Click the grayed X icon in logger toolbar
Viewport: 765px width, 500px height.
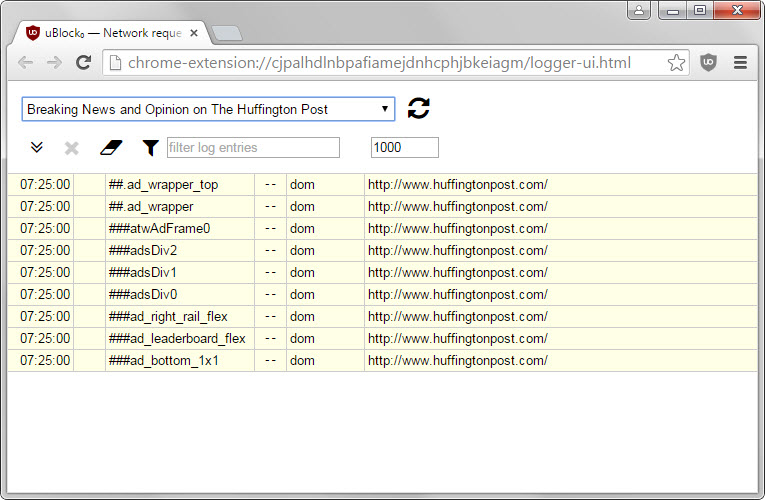tap(72, 148)
